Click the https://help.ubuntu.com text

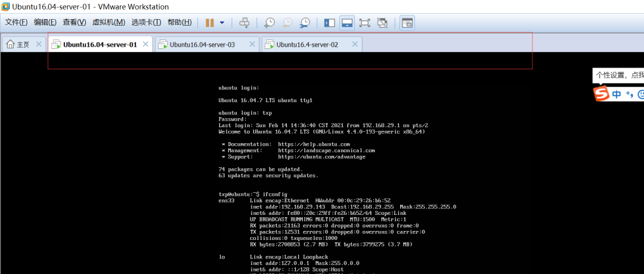pyautogui.click(x=314, y=144)
